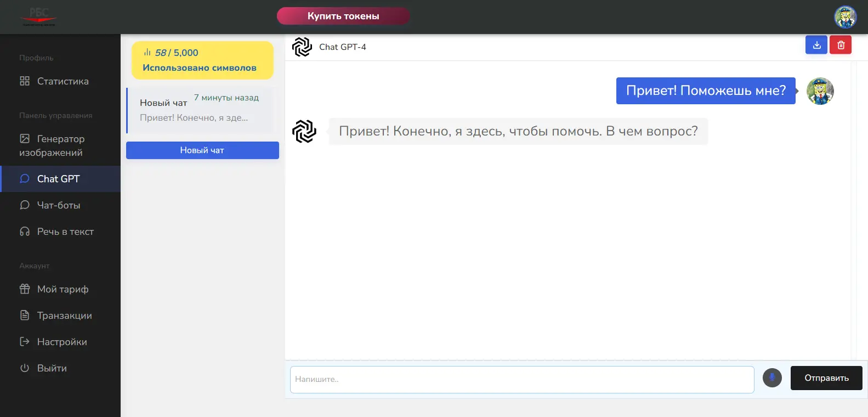Click the message Привет! Поможешь мне?
868x417 pixels.
pyautogui.click(x=706, y=91)
